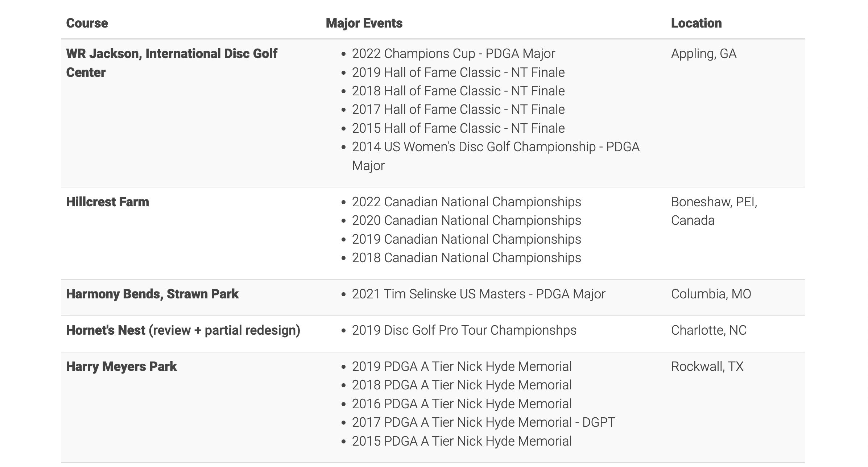Click Columbia, MO location
The height and width of the screenshot is (467, 868).
click(x=711, y=294)
